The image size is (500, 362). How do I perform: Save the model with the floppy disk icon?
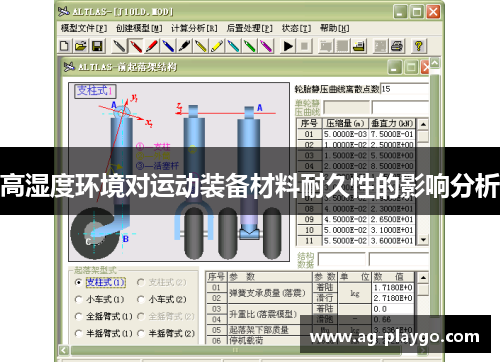coord(97,46)
